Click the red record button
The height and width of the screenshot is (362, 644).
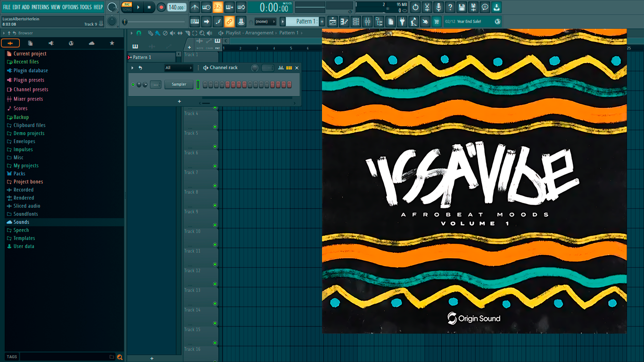coord(161,7)
